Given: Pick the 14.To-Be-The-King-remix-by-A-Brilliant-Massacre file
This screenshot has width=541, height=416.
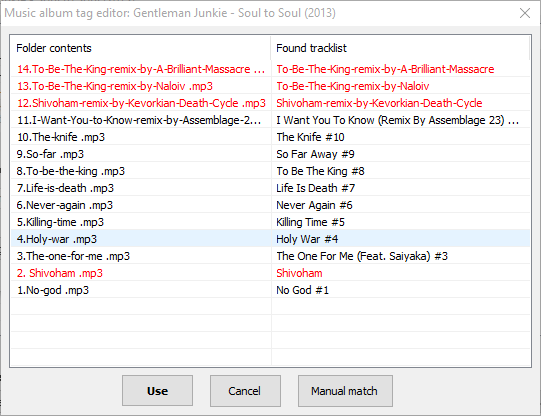Looking at the screenshot, I should point(141,69).
